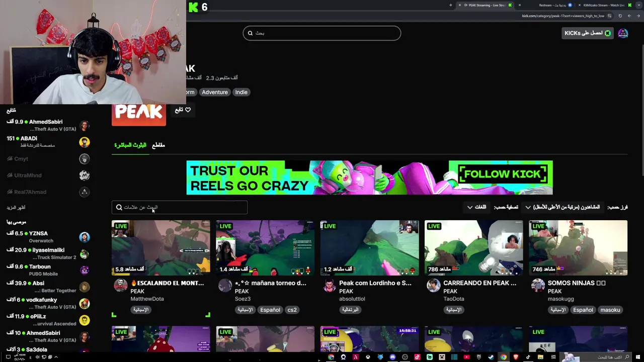Reload the page with the browser refresh icon
Screen dimensions: 644x362
[620, 16]
